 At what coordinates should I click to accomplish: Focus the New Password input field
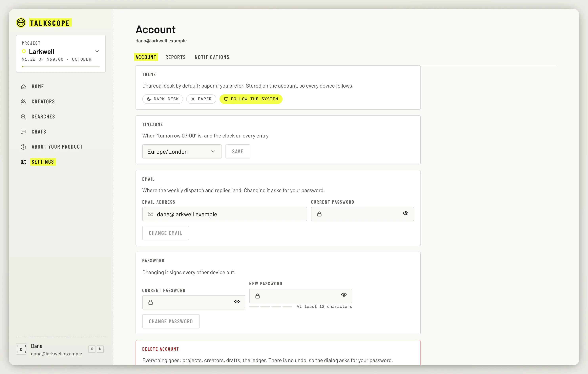[301, 296]
